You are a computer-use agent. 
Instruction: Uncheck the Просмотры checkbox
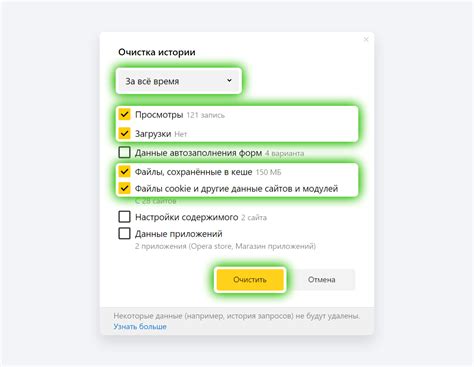coord(124,114)
